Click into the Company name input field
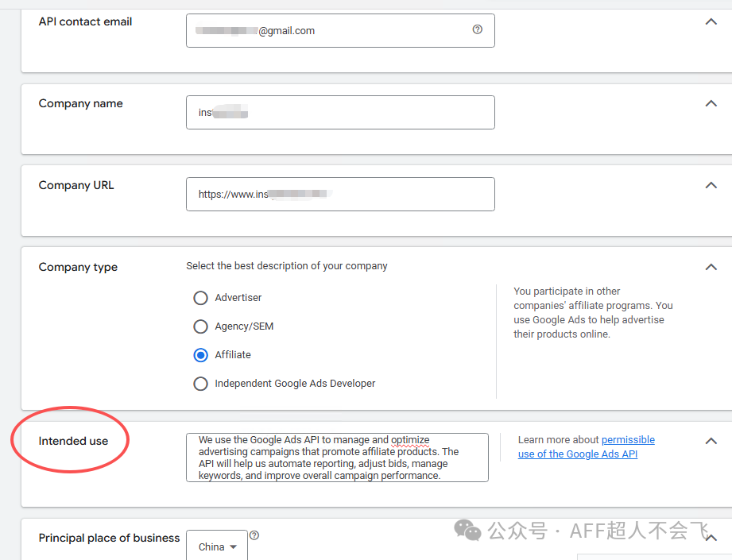 point(340,113)
